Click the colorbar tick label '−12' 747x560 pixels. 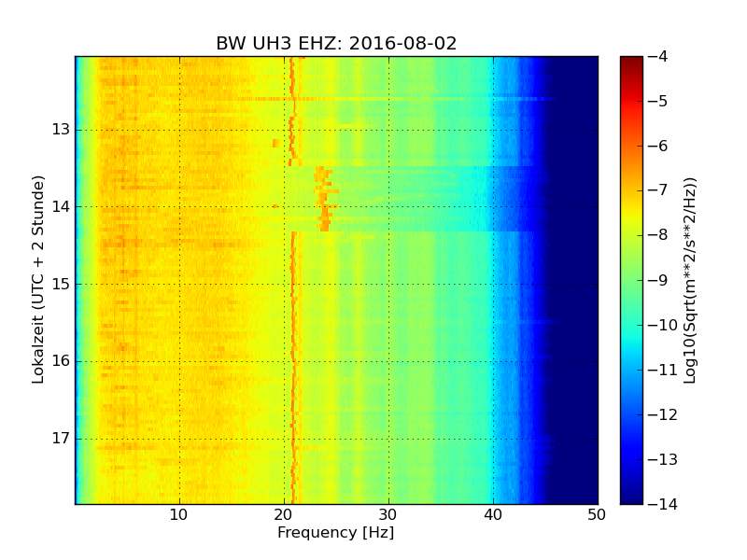point(662,414)
